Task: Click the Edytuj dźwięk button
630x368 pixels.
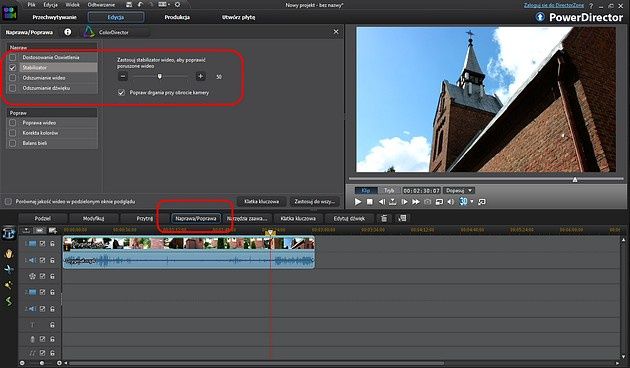Action: coord(349,218)
